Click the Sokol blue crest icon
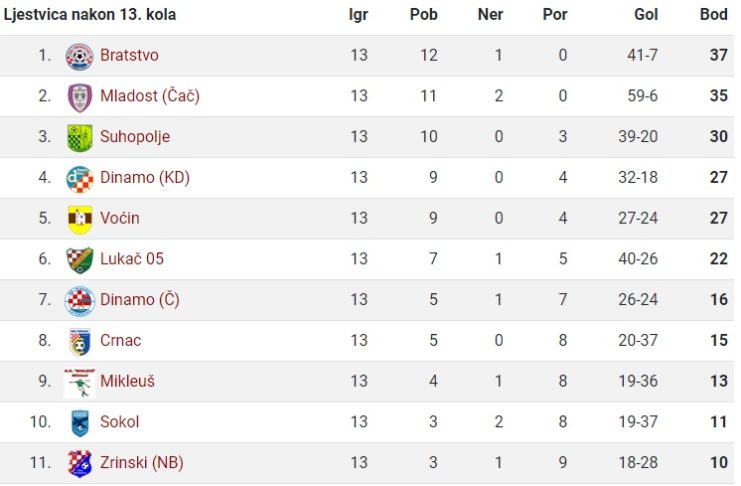Screen dimensions: 741x486 click(x=79, y=424)
